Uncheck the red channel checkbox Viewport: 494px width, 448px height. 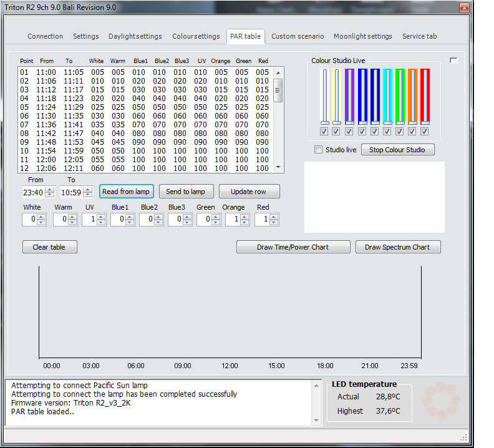pos(425,132)
